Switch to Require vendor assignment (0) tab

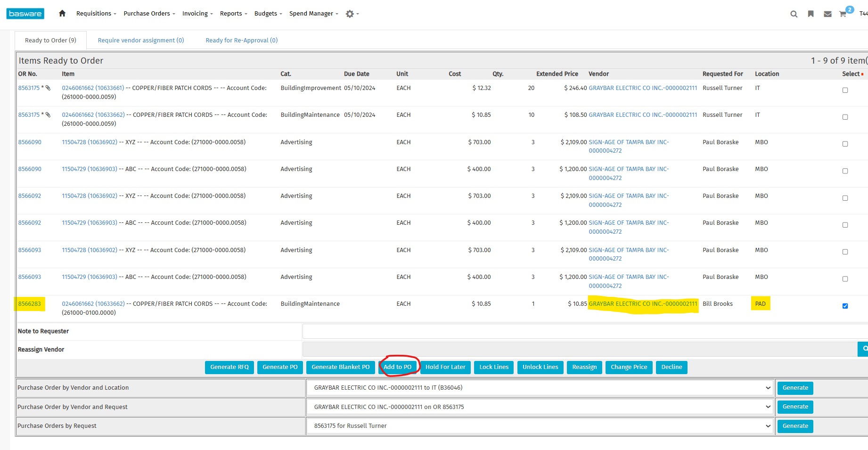pos(141,41)
